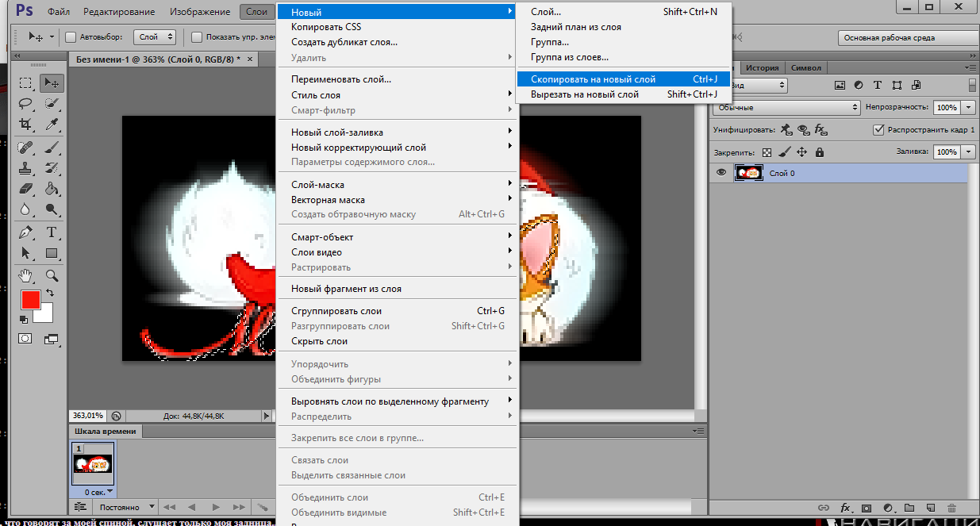Screen dimensions: 980x526
Task: Select the Clone Stamp tool
Action: tap(26, 168)
